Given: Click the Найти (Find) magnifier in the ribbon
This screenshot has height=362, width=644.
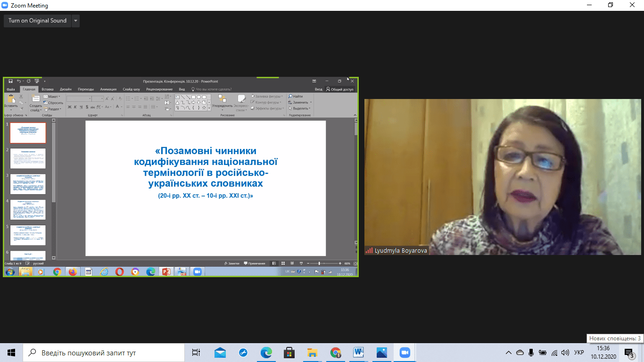Looking at the screenshot, I should tap(291, 96).
